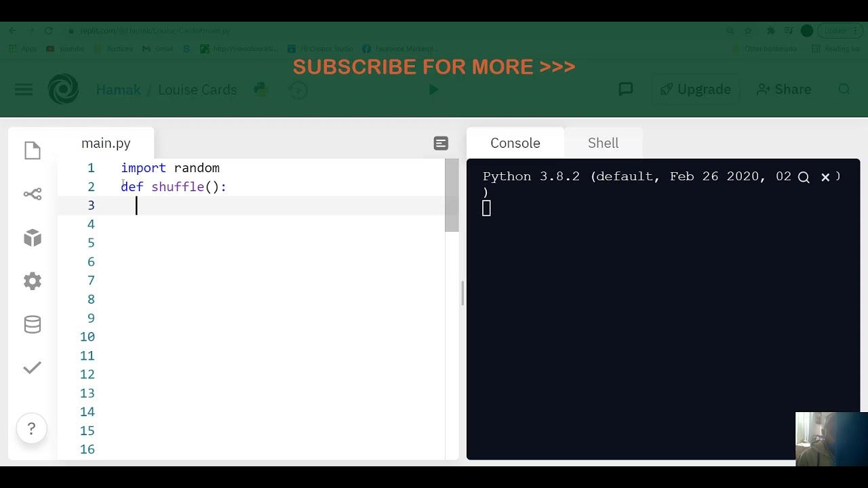Click the webcam video thumbnail
This screenshot has width=868, height=488.
coord(831,439)
